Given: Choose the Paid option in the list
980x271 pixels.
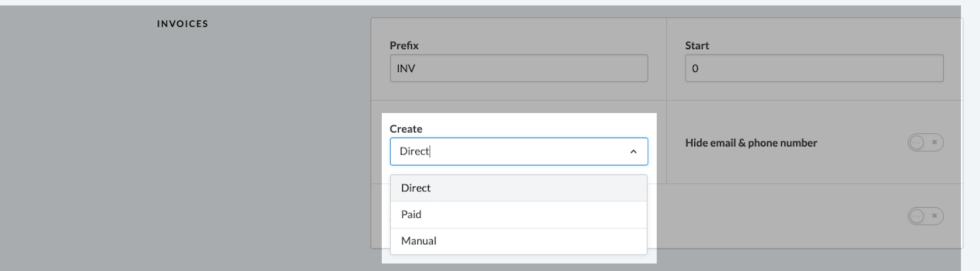Looking at the screenshot, I should pyautogui.click(x=519, y=214).
